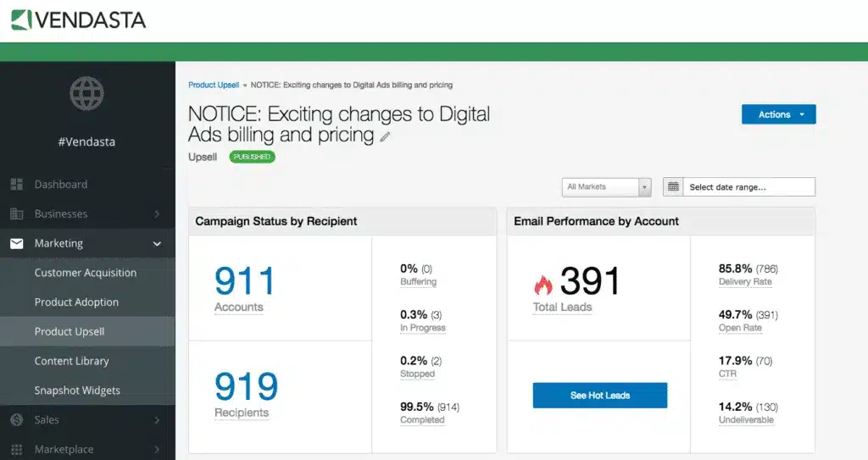
Task: Click the Marketplace grid icon
Action: pos(16,450)
